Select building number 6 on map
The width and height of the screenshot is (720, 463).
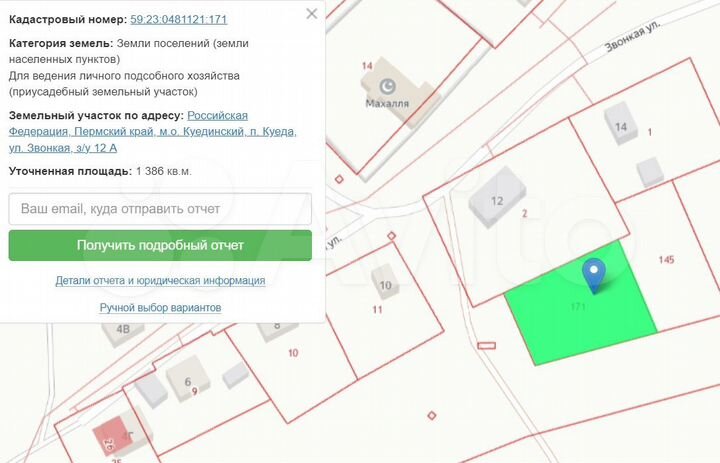[188, 379]
